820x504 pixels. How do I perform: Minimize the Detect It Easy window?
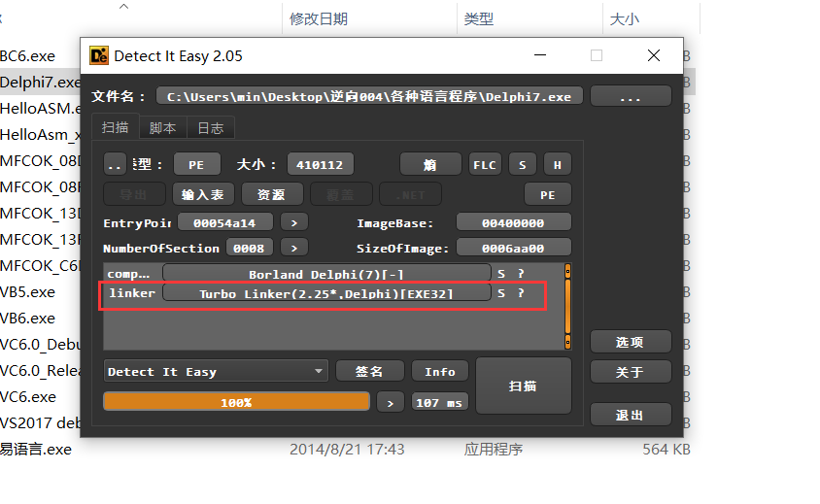(540, 55)
